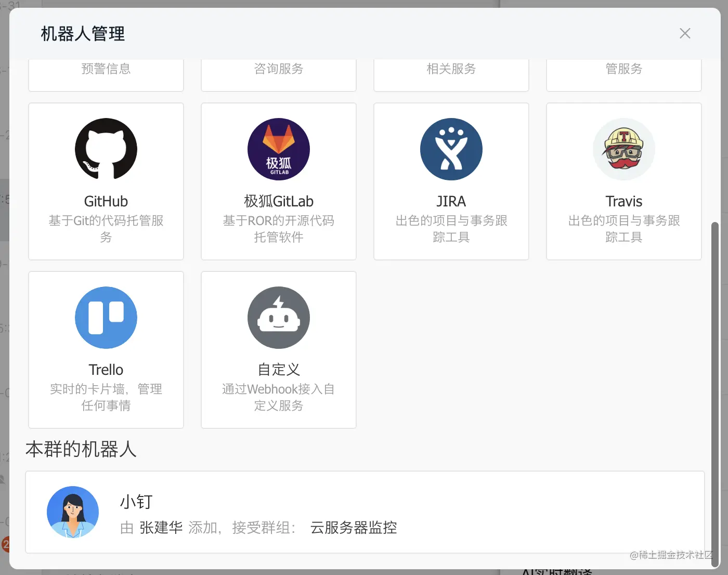The height and width of the screenshot is (575, 728).
Task: Select the Trello board icon
Action: pos(106,318)
